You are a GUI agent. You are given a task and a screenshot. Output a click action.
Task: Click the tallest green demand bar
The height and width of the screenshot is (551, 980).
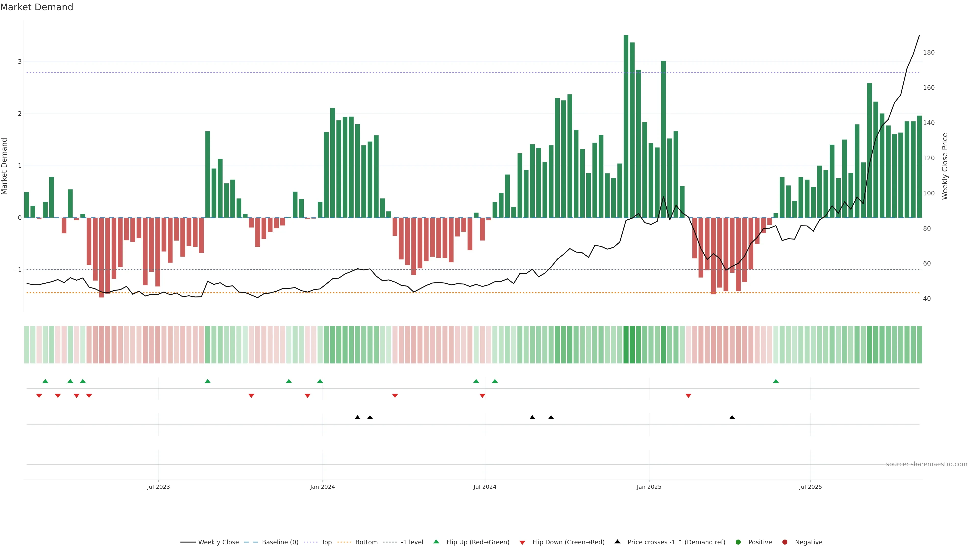click(x=626, y=126)
